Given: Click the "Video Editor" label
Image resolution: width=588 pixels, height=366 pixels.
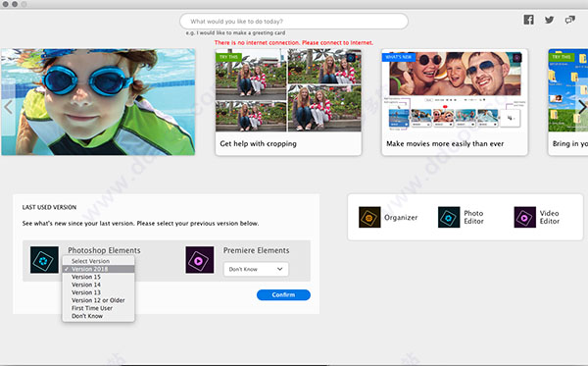Looking at the screenshot, I should [x=550, y=217].
